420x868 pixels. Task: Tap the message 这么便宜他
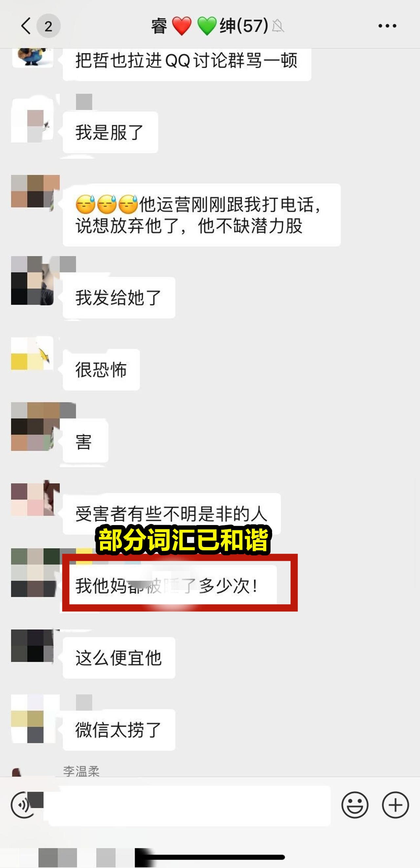coord(119,658)
